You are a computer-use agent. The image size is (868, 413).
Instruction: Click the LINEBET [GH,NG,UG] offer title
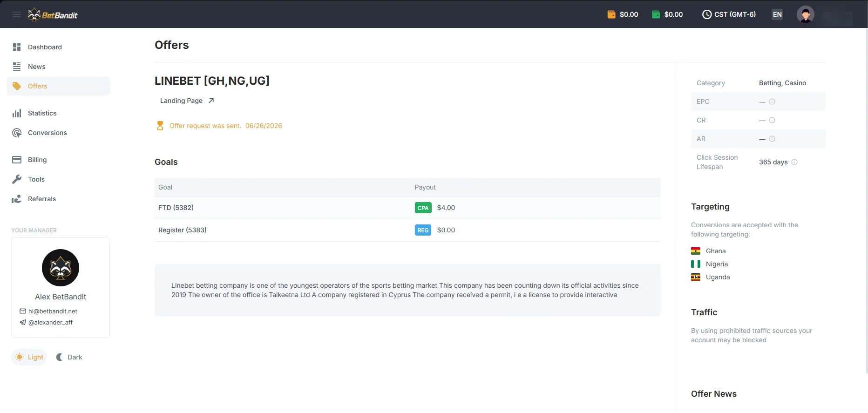[212, 81]
